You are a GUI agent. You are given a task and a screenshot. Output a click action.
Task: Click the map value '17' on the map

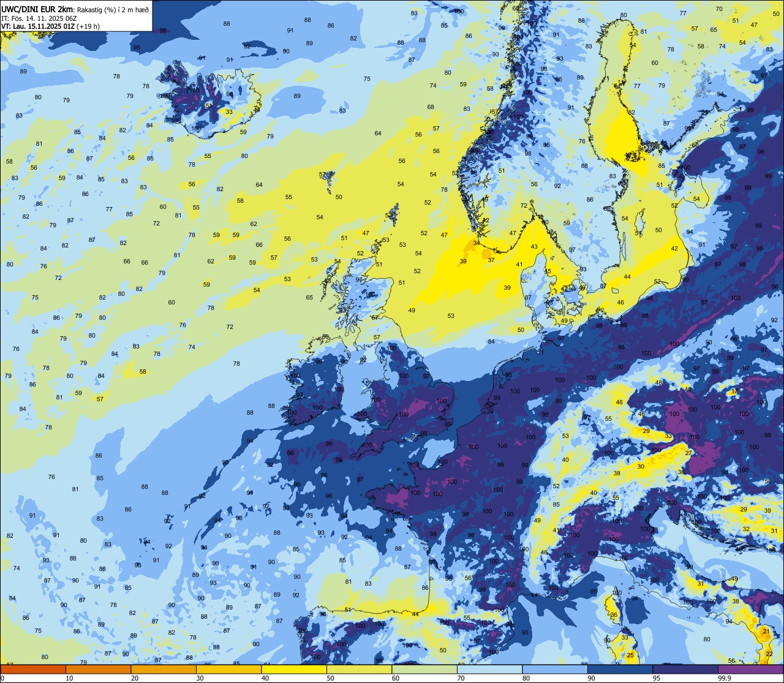734,391
